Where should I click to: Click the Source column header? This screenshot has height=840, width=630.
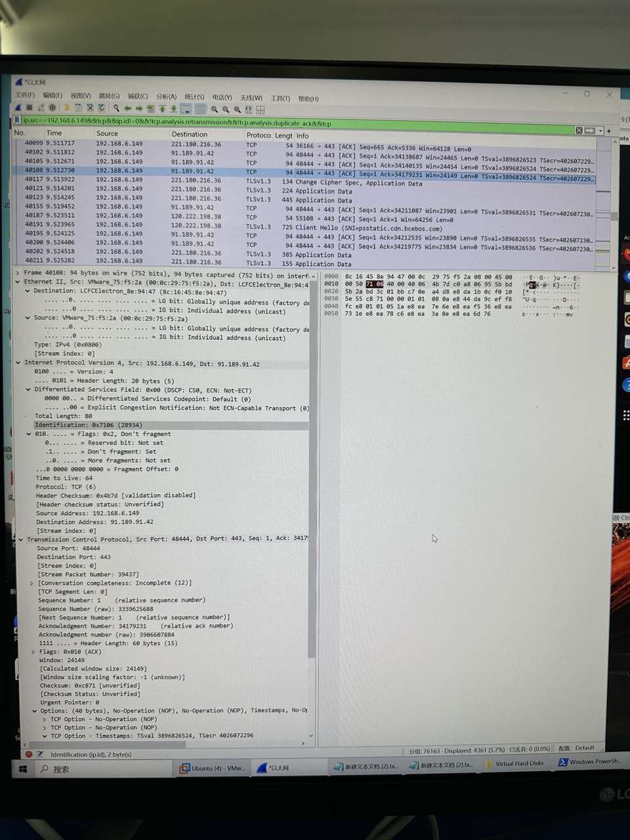click(x=107, y=134)
